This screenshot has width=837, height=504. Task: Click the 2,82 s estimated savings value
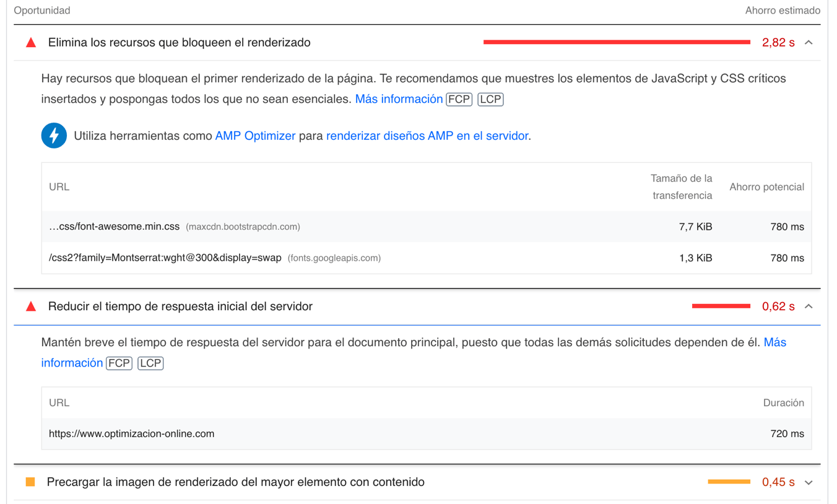(778, 43)
